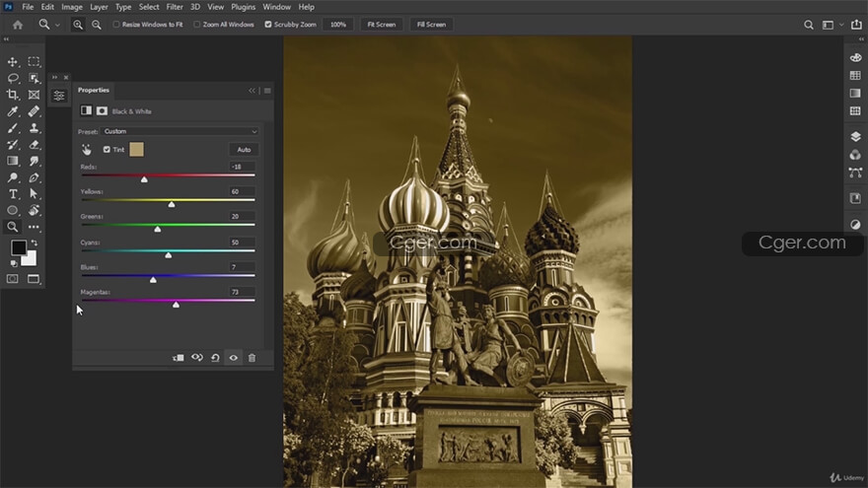Viewport: 868px width, 488px height.
Task: Select the Clone Stamp tool
Action: [x=34, y=128]
